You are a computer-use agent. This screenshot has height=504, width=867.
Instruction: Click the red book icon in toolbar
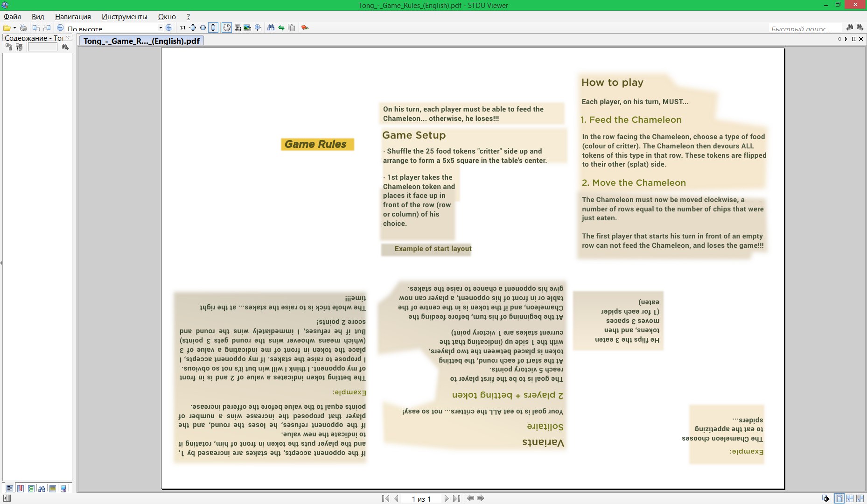[x=305, y=28]
